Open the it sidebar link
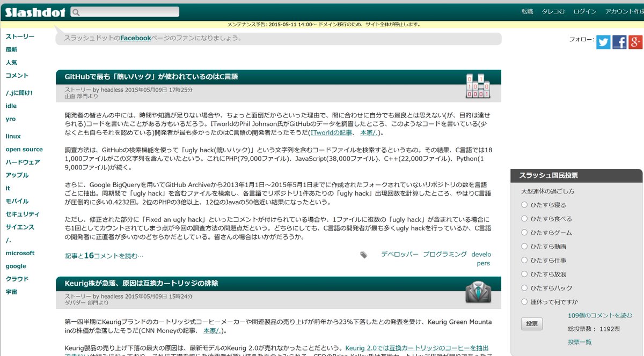Viewport: 644px width, 356px height. (x=8, y=188)
